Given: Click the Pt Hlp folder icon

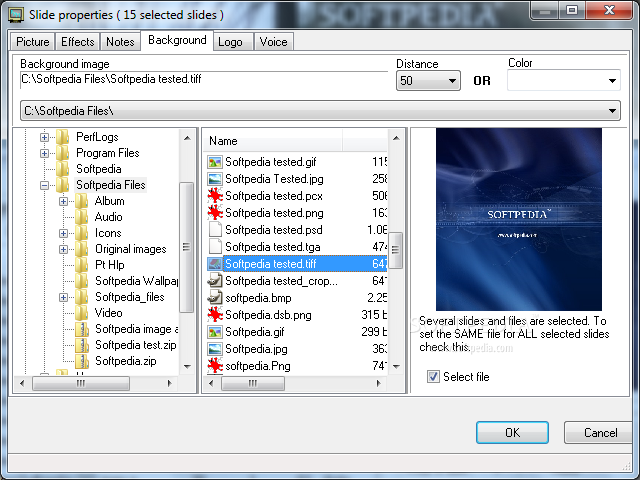Looking at the screenshot, I should (82, 265).
